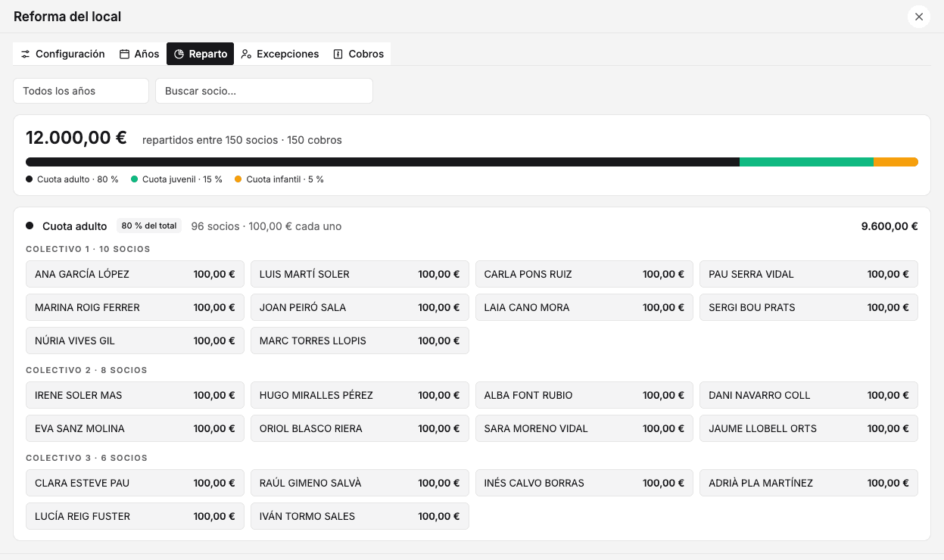Viewport: 944px width, 560px height.
Task: Select Jaume Llobell Orts's card
Action: [808, 428]
